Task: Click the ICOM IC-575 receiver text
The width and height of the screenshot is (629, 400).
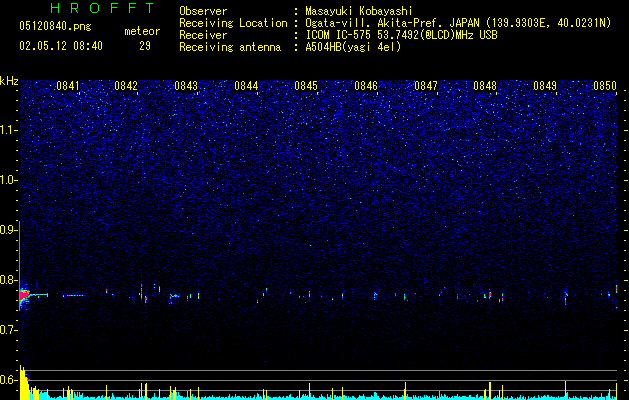Action: (401, 35)
